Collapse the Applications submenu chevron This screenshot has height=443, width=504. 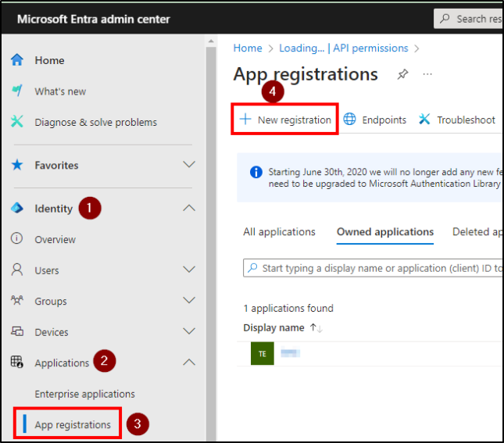click(x=189, y=362)
